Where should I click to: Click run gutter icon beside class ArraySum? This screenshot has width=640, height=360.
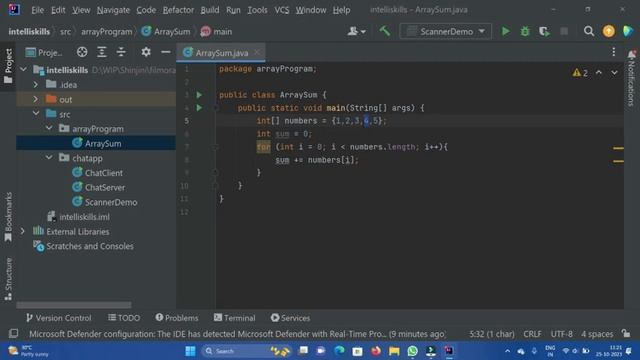pos(199,95)
